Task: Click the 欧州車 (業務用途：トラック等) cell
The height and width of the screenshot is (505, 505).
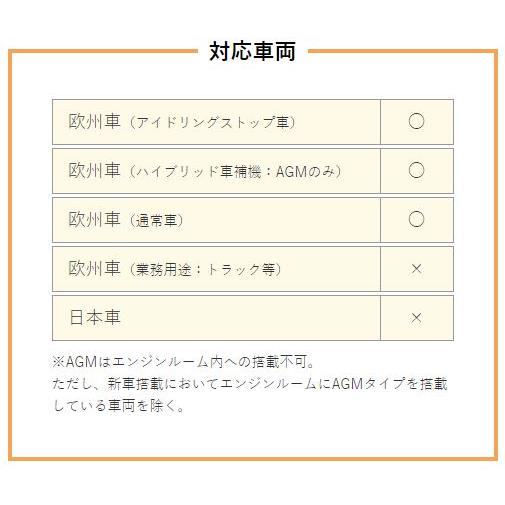Action: pos(216,269)
